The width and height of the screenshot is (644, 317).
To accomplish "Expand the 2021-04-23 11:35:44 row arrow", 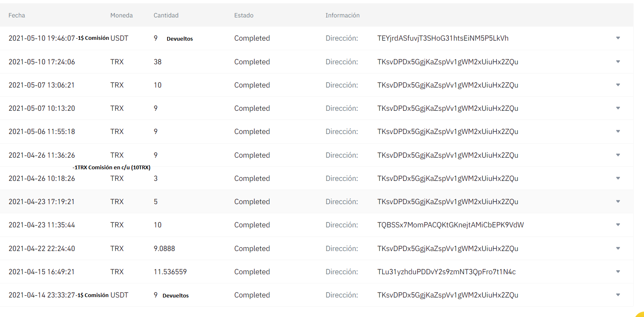I will tap(618, 225).
